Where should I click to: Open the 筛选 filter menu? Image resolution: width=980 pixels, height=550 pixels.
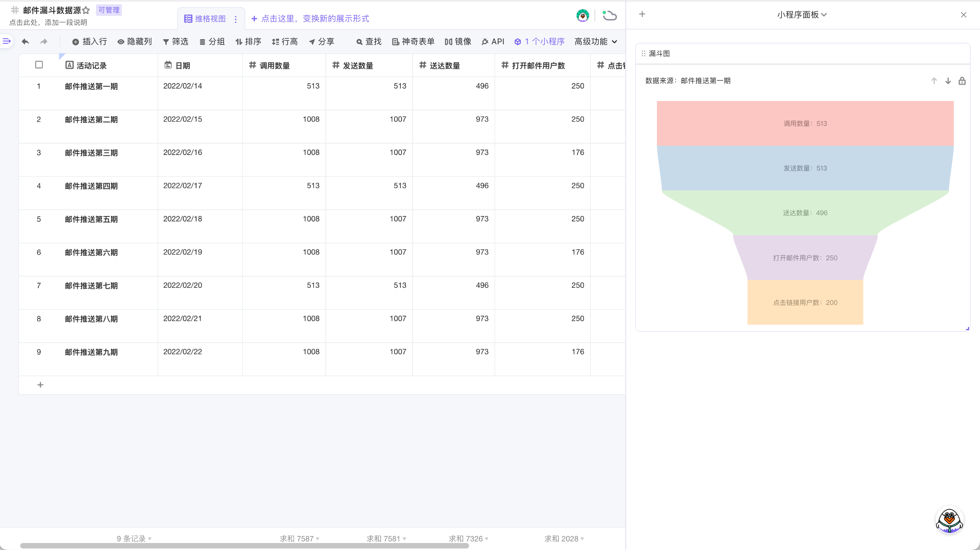pyautogui.click(x=176, y=42)
